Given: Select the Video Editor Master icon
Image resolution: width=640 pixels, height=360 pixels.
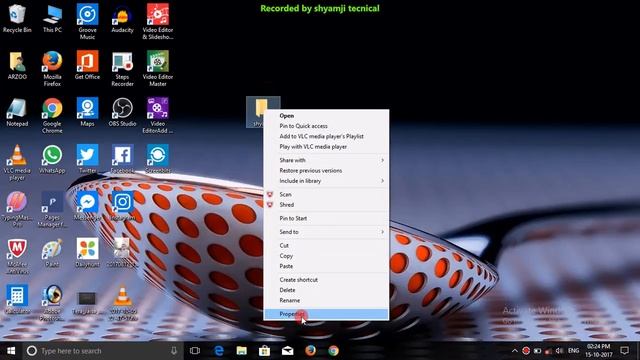Looking at the screenshot, I should (x=158, y=68).
